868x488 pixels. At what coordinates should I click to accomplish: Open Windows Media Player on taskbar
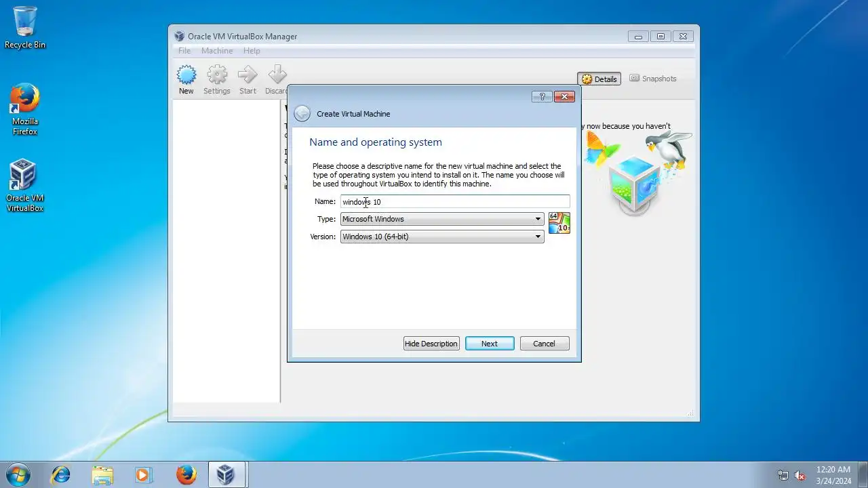(x=144, y=474)
